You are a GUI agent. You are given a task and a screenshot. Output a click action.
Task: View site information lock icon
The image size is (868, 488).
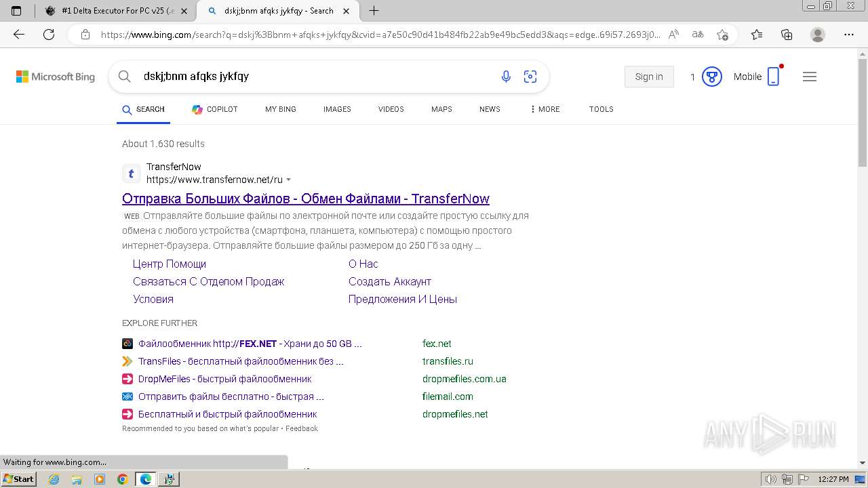click(x=85, y=35)
